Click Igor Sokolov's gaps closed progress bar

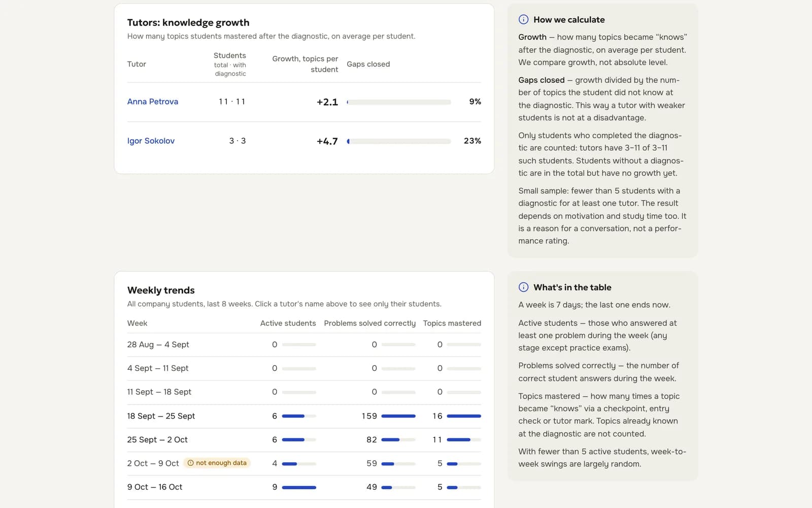(x=398, y=141)
